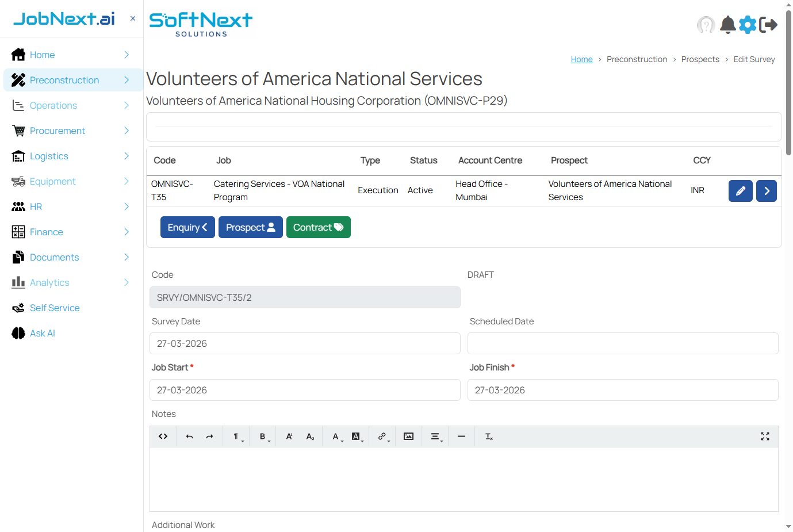Toggle fullscreen mode for the Notes editor
Image resolution: width=793 pixels, height=532 pixels.
765,436
